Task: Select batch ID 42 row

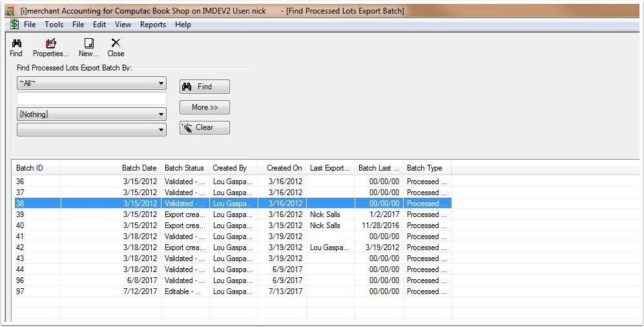Action: coord(233,248)
